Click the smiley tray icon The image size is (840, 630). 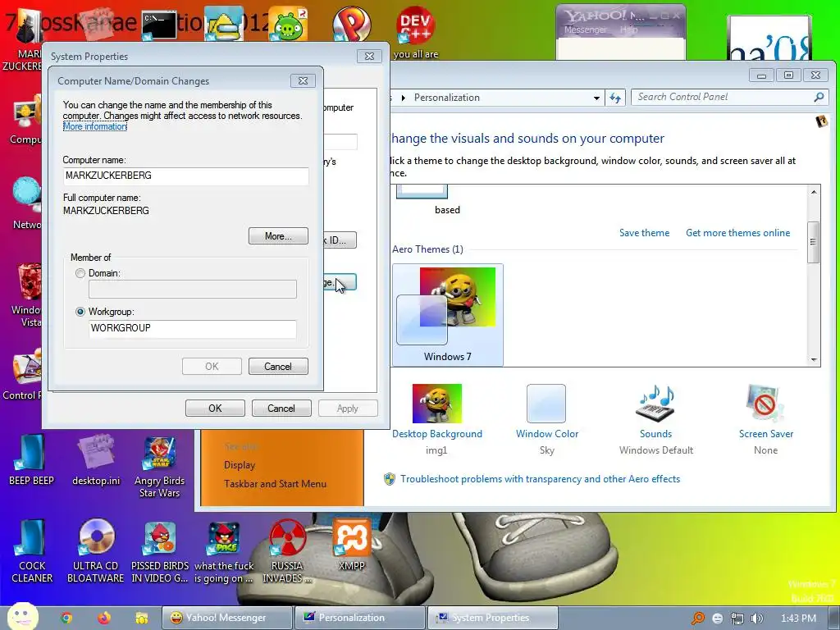tap(717, 619)
